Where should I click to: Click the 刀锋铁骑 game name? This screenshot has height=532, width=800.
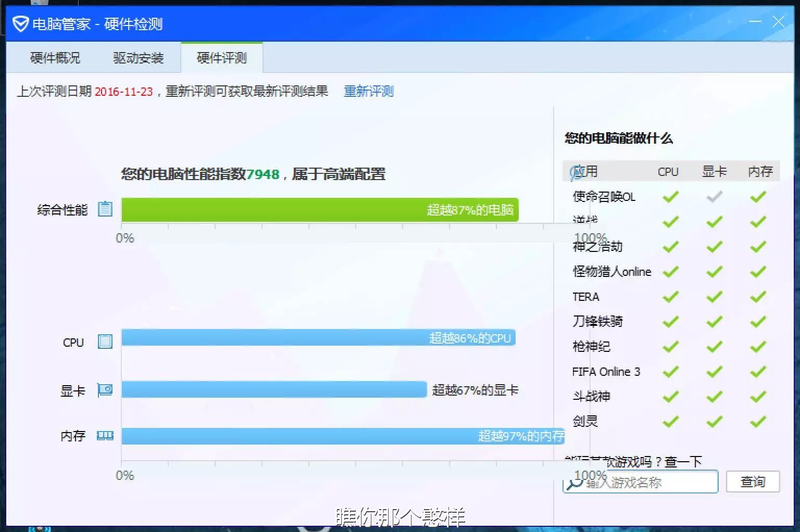click(598, 322)
